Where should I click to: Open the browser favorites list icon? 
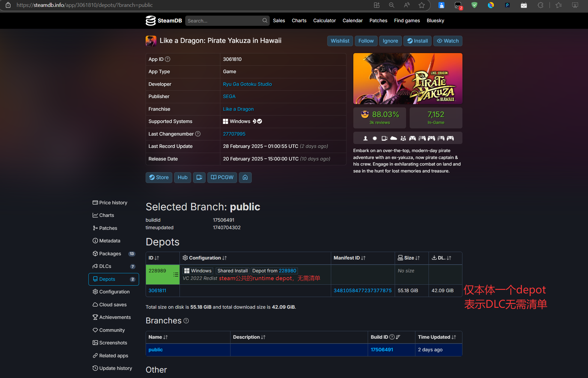tap(559, 5)
